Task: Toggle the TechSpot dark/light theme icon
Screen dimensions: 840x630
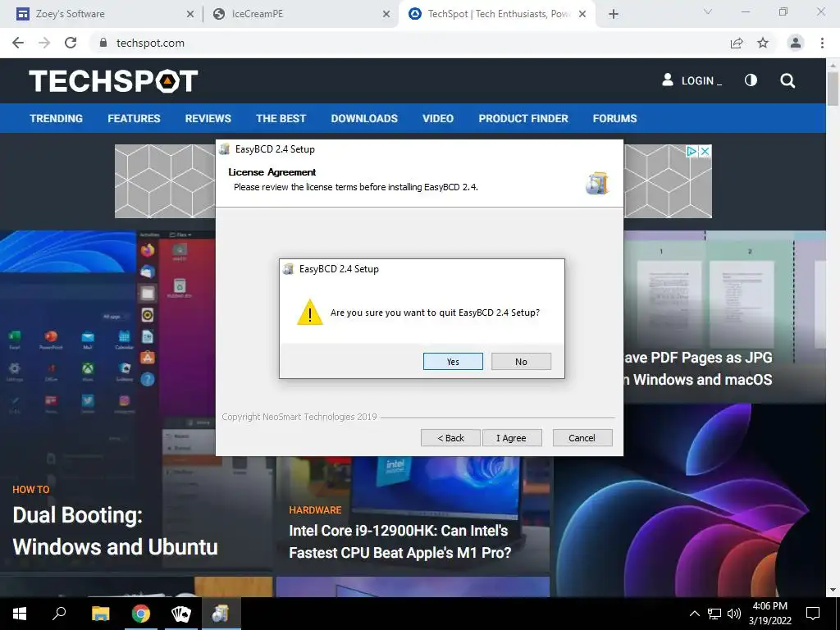Action: pos(751,80)
